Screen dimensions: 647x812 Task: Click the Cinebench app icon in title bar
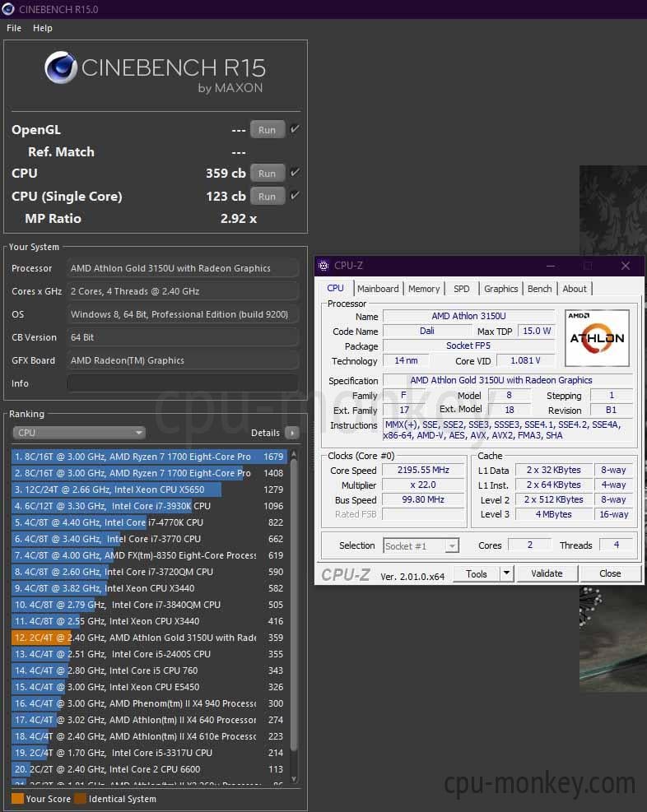point(7,9)
